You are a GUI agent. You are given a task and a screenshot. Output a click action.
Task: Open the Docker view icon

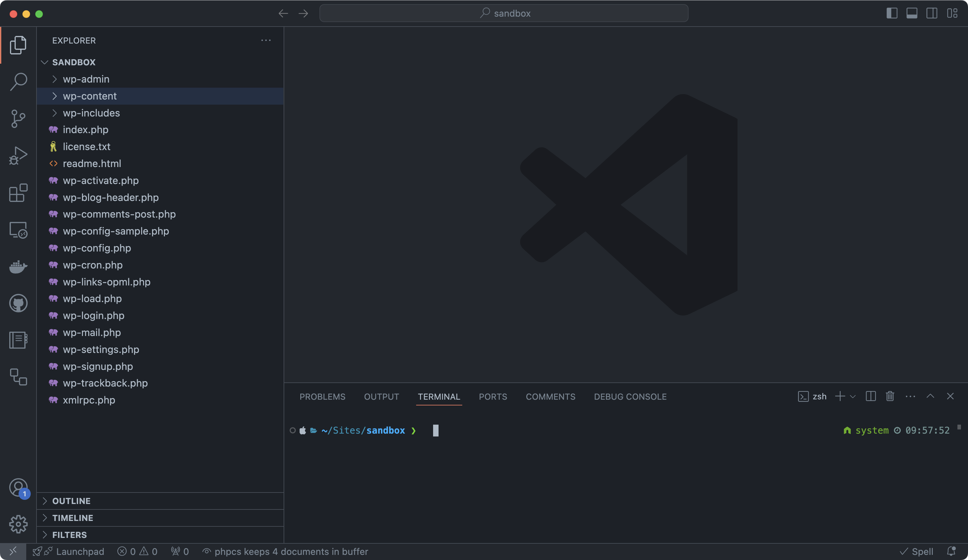click(18, 267)
